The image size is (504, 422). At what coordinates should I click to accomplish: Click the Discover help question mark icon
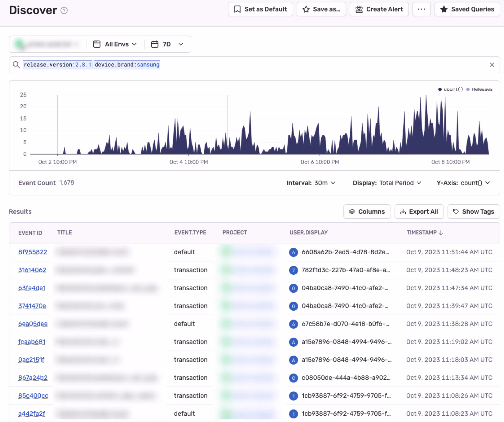64,10
